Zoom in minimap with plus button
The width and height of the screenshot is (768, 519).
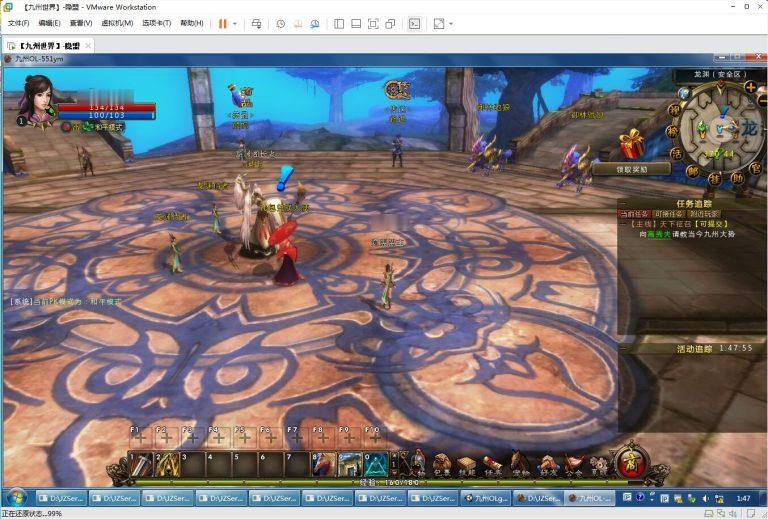[x=750, y=87]
